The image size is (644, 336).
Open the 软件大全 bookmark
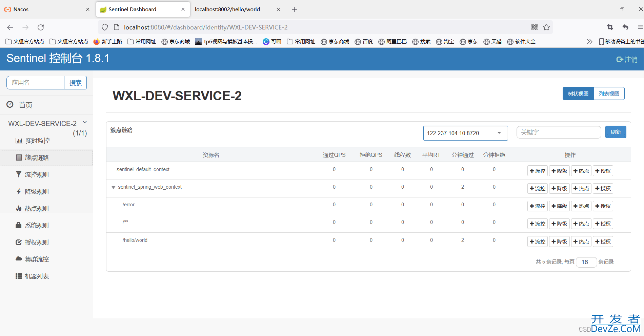[521, 42]
